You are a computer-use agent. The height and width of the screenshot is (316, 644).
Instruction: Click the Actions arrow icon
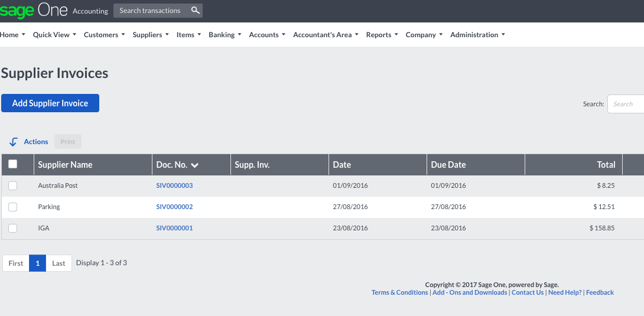[x=13, y=142]
